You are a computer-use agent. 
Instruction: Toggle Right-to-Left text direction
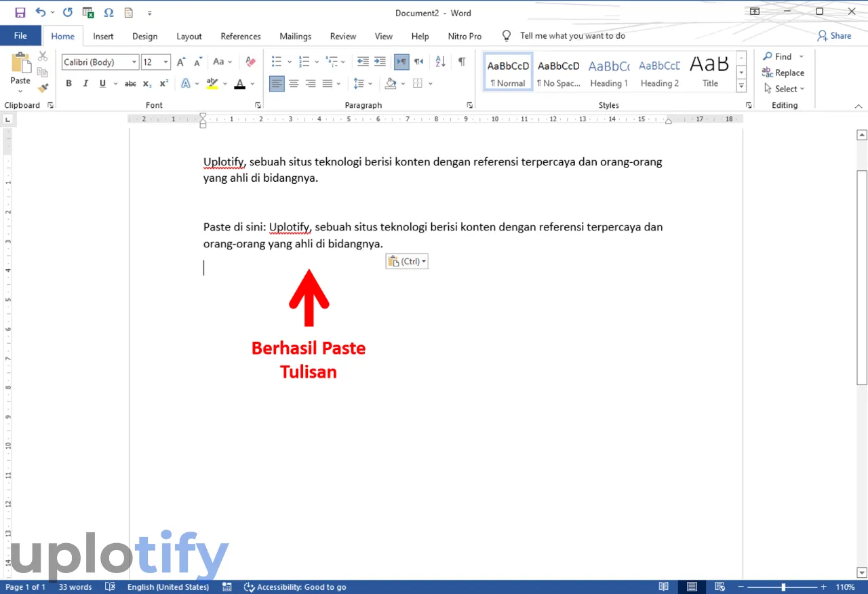point(419,62)
